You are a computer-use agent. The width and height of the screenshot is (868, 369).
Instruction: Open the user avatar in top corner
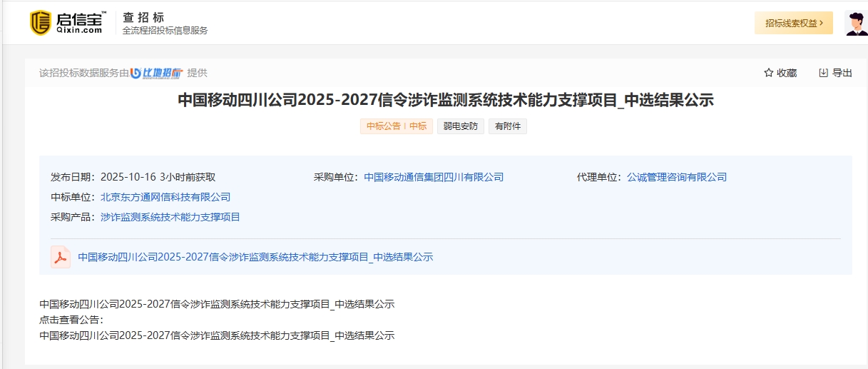(855, 23)
